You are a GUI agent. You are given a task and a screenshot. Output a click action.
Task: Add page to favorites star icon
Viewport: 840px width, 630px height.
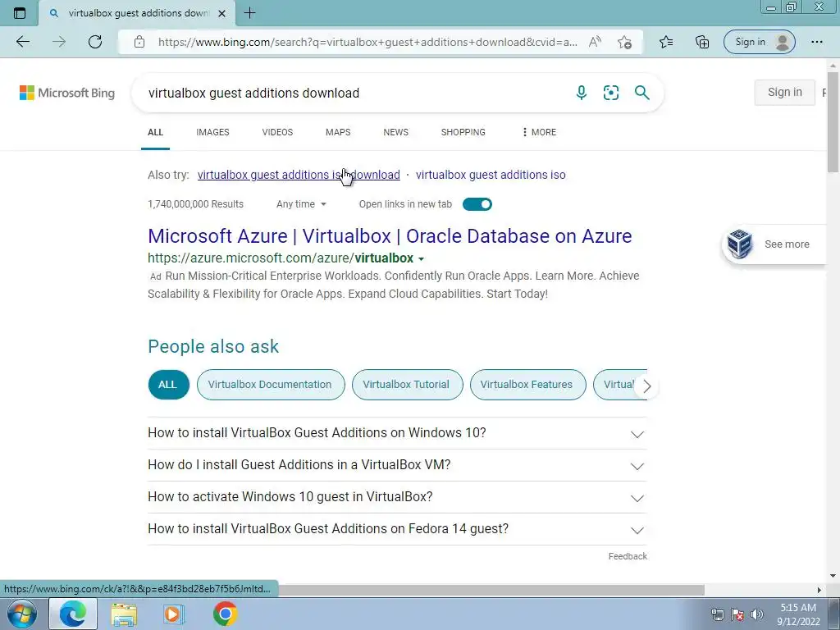click(x=624, y=43)
